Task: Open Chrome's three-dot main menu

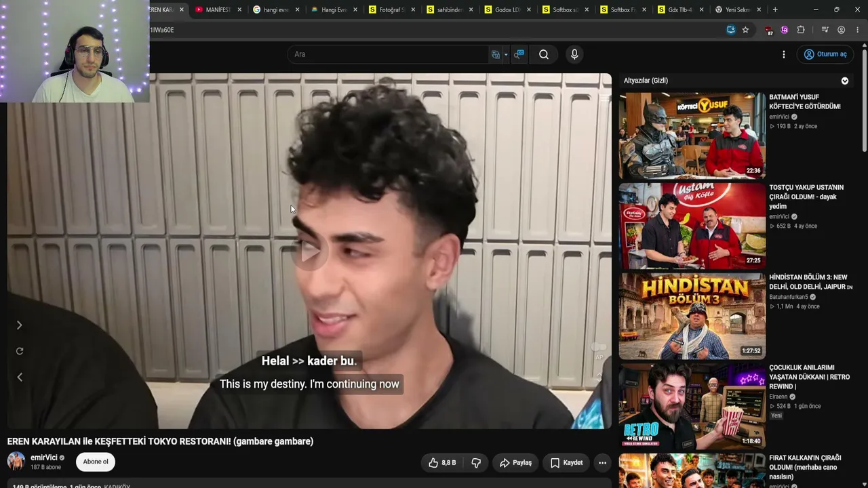Action: pos(858,30)
